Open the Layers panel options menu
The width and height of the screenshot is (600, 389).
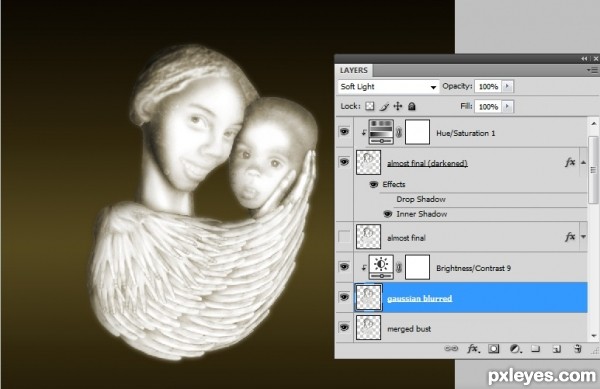592,70
